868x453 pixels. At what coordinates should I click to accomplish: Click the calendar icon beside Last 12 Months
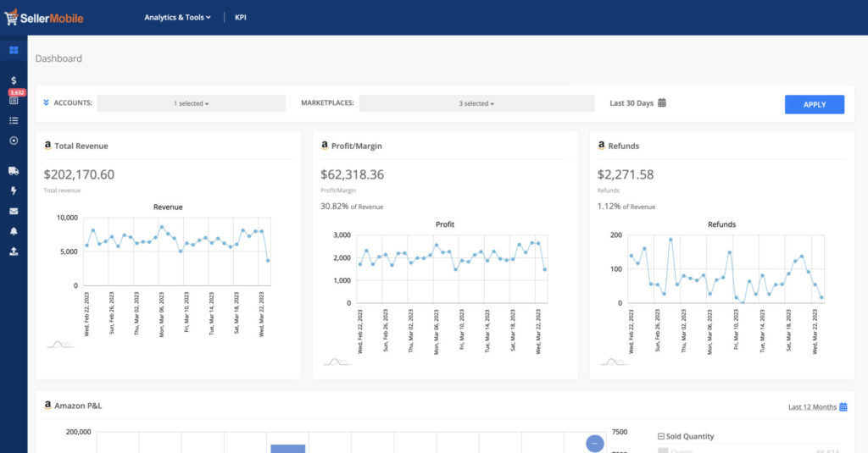(843, 407)
